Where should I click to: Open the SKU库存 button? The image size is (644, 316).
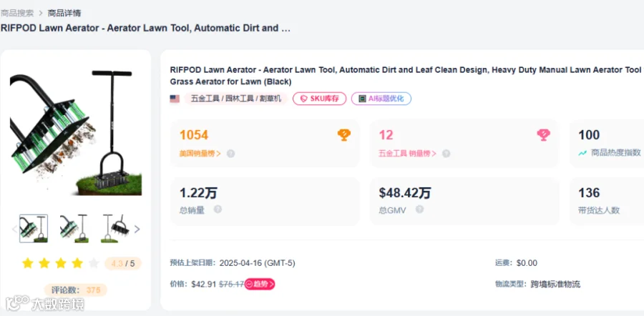tap(320, 99)
